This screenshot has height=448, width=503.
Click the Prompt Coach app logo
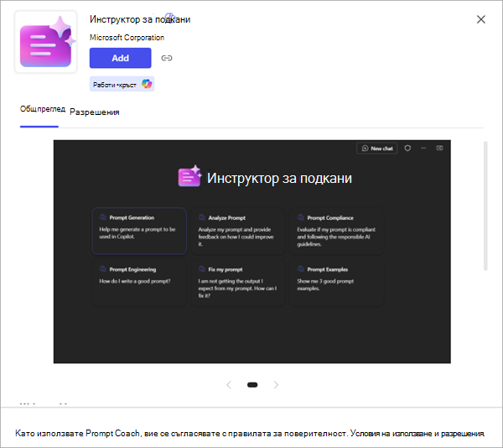[45, 42]
